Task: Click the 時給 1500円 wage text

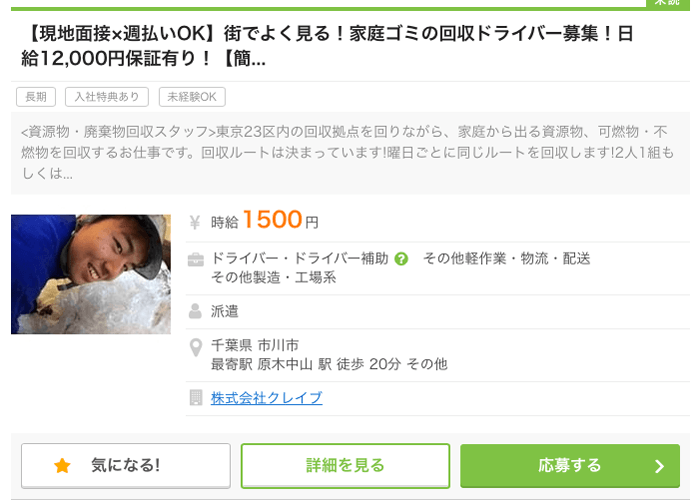Action: click(265, 220)
